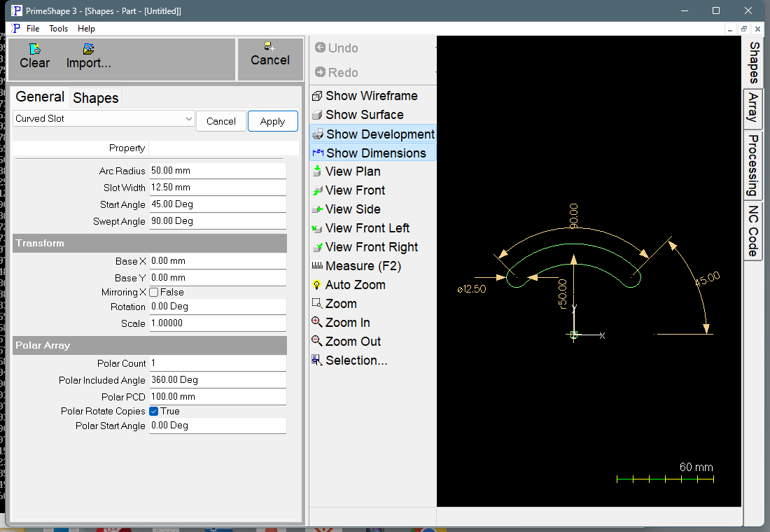Edit the Polar Start Angle field
770x532 pixels.
[218, 426]
